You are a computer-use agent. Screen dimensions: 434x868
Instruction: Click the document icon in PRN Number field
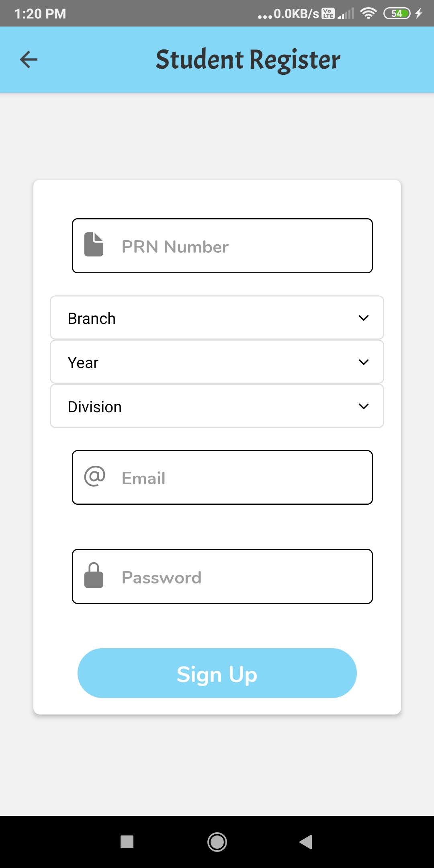[94, 244]
